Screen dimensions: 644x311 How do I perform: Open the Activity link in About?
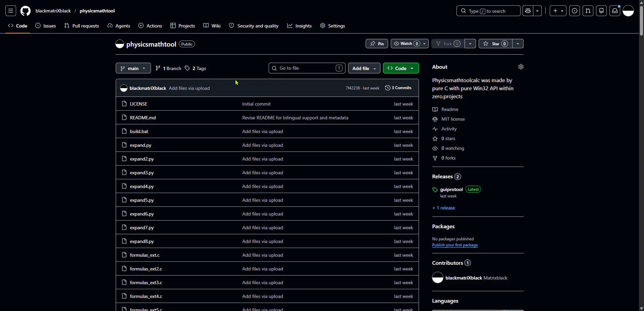(449, 129)
